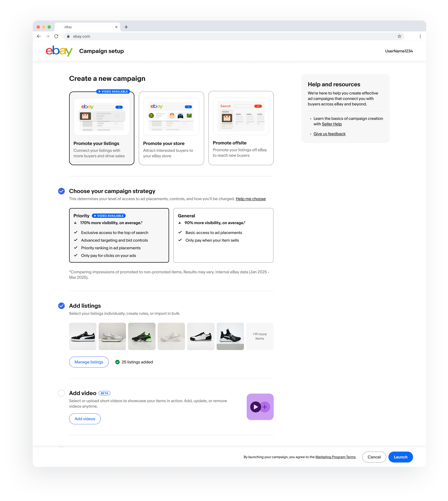Reload the page with the refresh icon
The height and width of the screenshot is (501, 448).
coord(56,36)
